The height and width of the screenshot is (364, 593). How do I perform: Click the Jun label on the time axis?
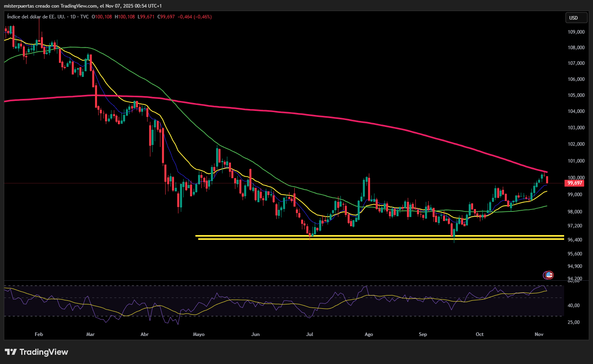pyautogui.click(x=255, y=334)
